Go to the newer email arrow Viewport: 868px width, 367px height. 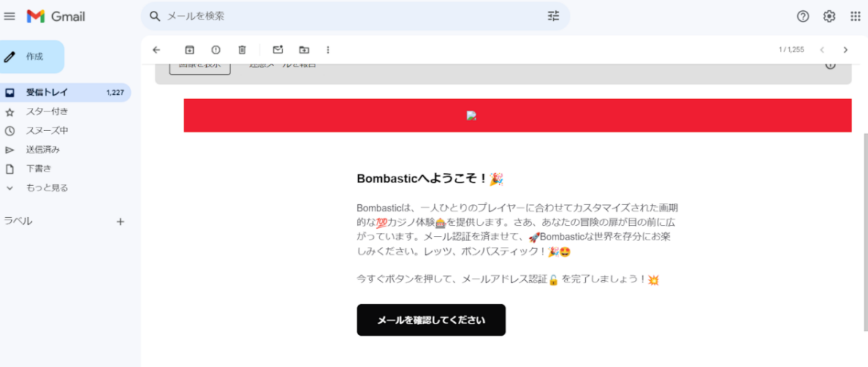(822, 50)
